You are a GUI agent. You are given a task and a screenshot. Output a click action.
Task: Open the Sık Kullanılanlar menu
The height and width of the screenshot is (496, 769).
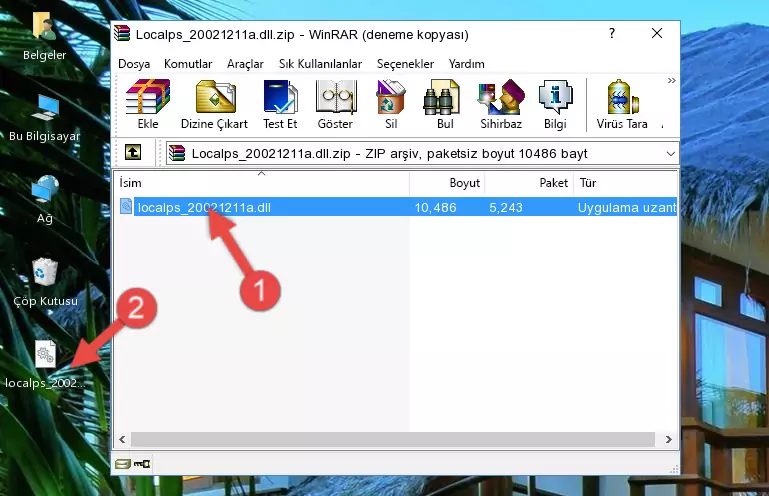point(320,64)
